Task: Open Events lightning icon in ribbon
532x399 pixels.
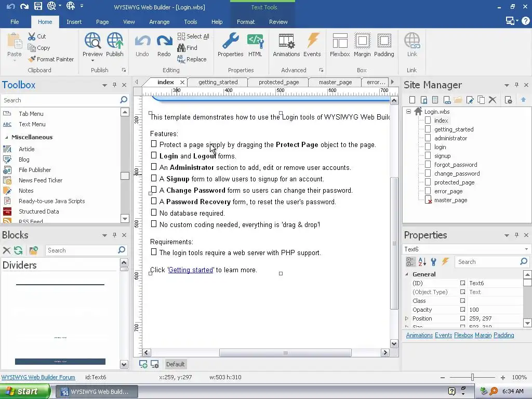Action: [312, 41]
